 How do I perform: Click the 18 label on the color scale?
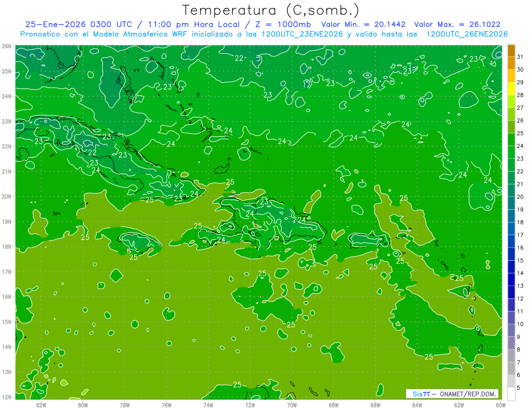(520, 222)
